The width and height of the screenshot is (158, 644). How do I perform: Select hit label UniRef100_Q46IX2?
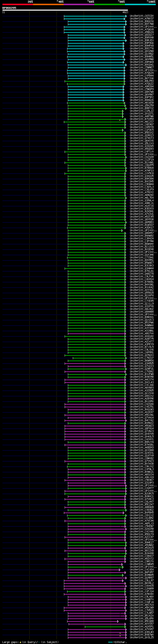click(142, 396)
